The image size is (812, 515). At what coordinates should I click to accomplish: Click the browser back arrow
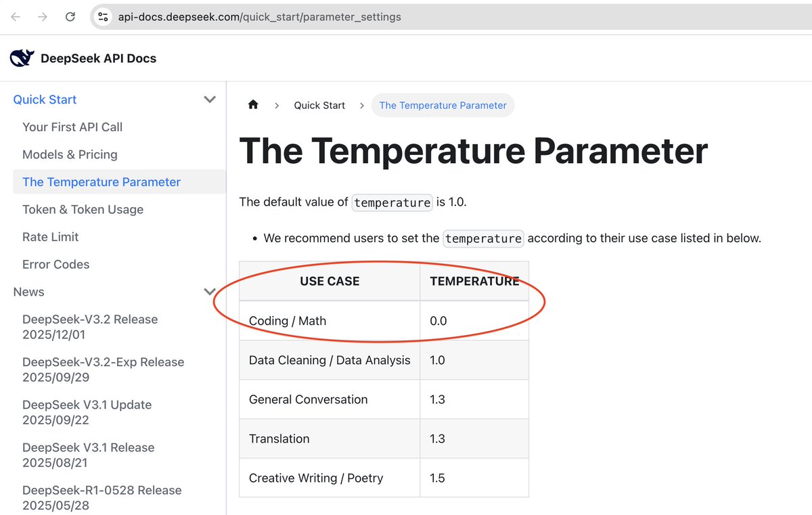pos(16,17)
